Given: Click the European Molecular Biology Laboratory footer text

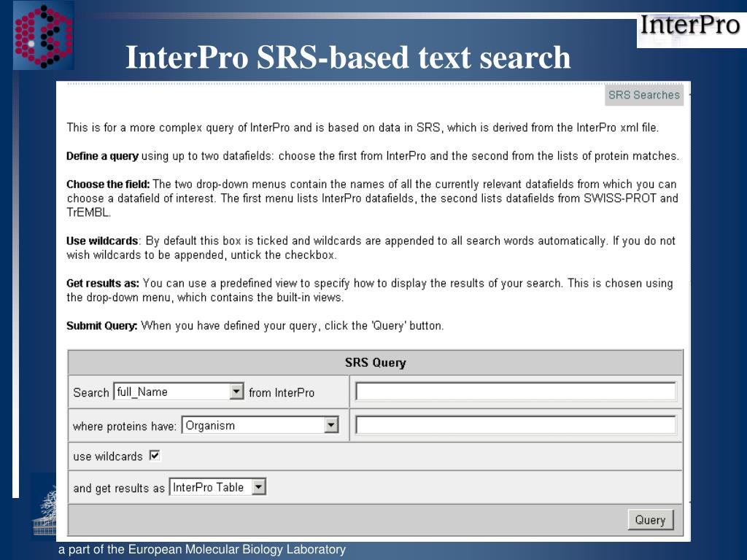Looking at the screenshot, I should pyautogui.click(x=202, y=550).
